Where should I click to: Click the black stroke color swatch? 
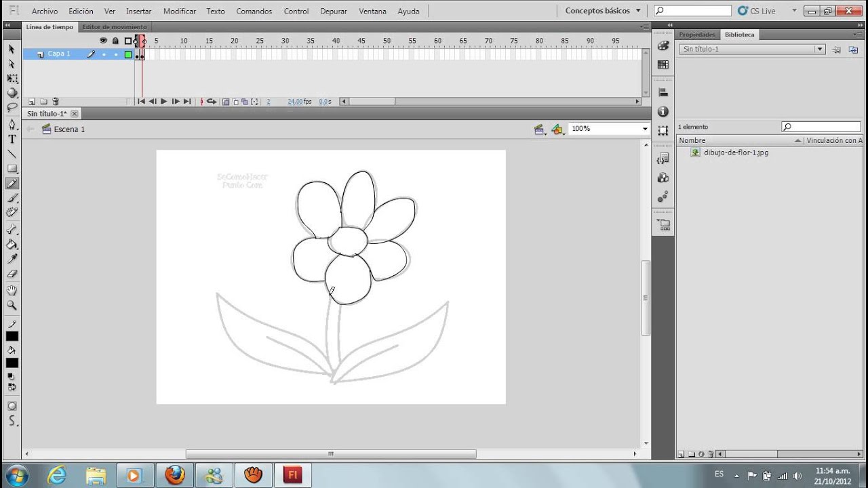click(x=12, y=337)
